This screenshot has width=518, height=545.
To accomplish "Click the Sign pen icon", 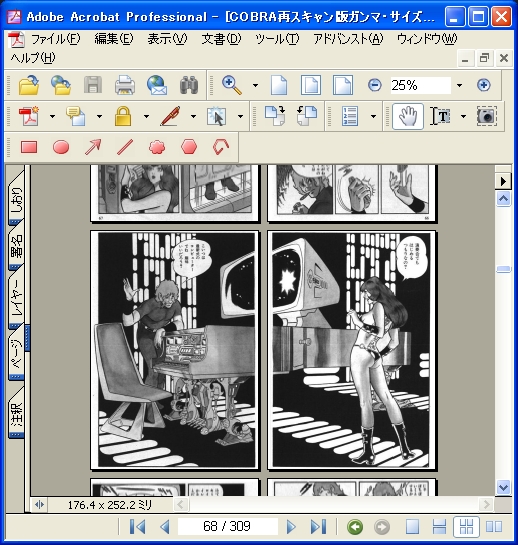I will tap(170, 116).
